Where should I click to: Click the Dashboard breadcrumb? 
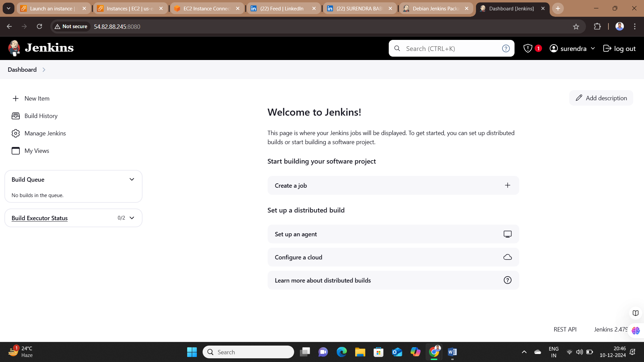pos(22,70)
